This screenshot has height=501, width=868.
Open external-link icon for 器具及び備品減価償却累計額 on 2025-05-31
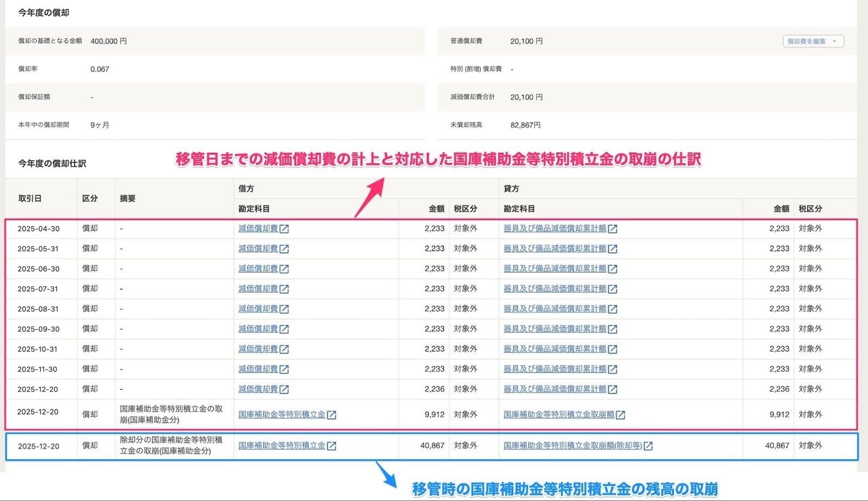(612, 249)
